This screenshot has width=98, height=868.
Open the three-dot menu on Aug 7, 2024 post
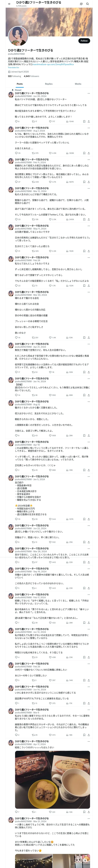pyautogui.click(x=89, y=128)
